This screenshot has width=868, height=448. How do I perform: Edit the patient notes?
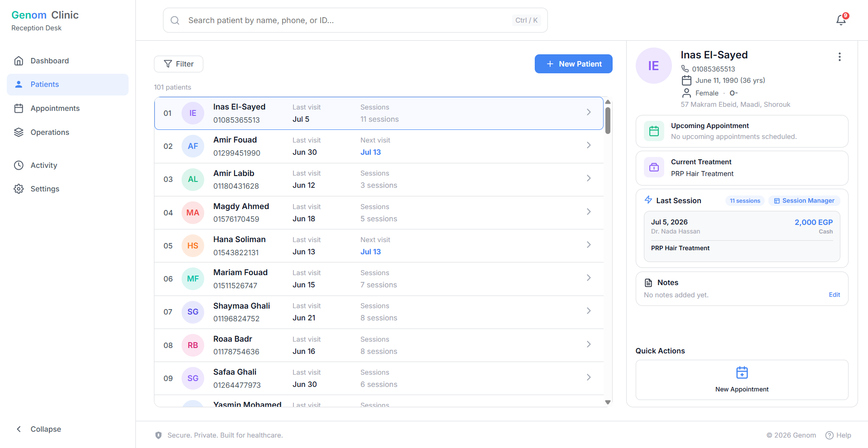coord(834,295)
